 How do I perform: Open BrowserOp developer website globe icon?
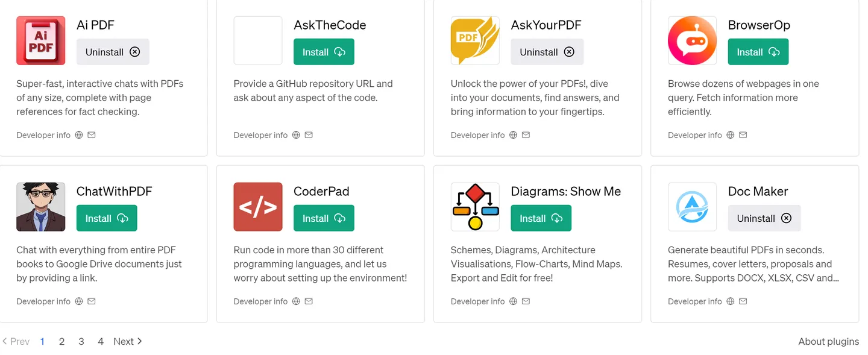pyautogui.click(x=731, y=135)
